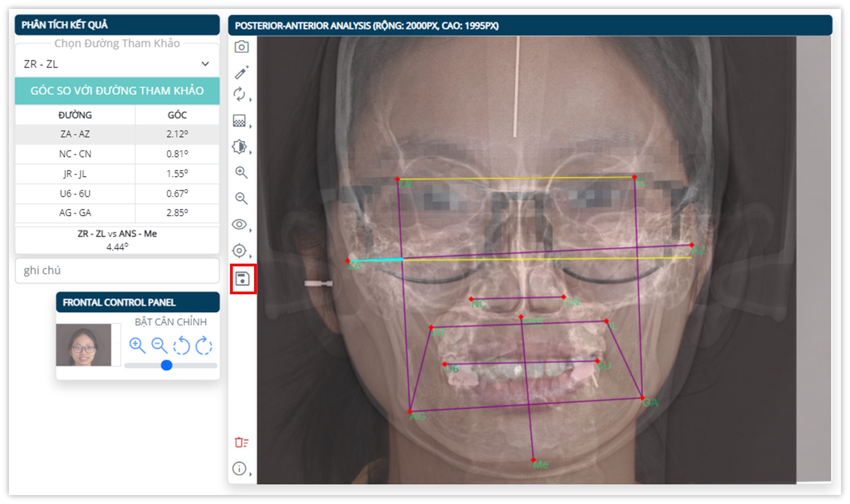Click the 2.12° angle value
Screen dimensions: 850x504
click(177, 134)
